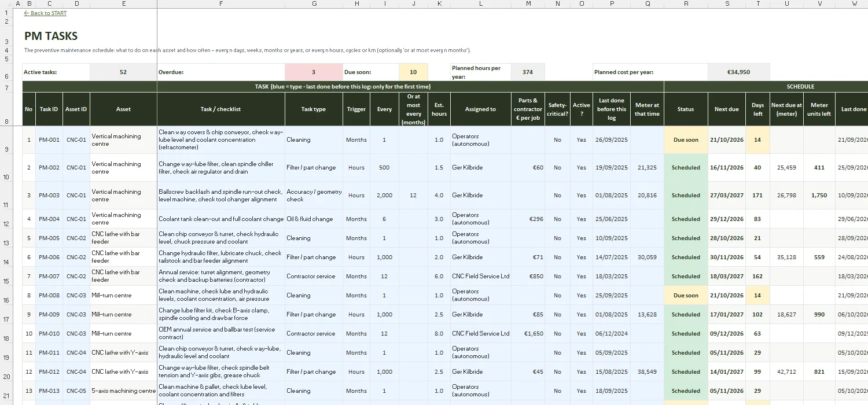
Task: Select last done date 06/12/2024
Action: tap(612, 334)
